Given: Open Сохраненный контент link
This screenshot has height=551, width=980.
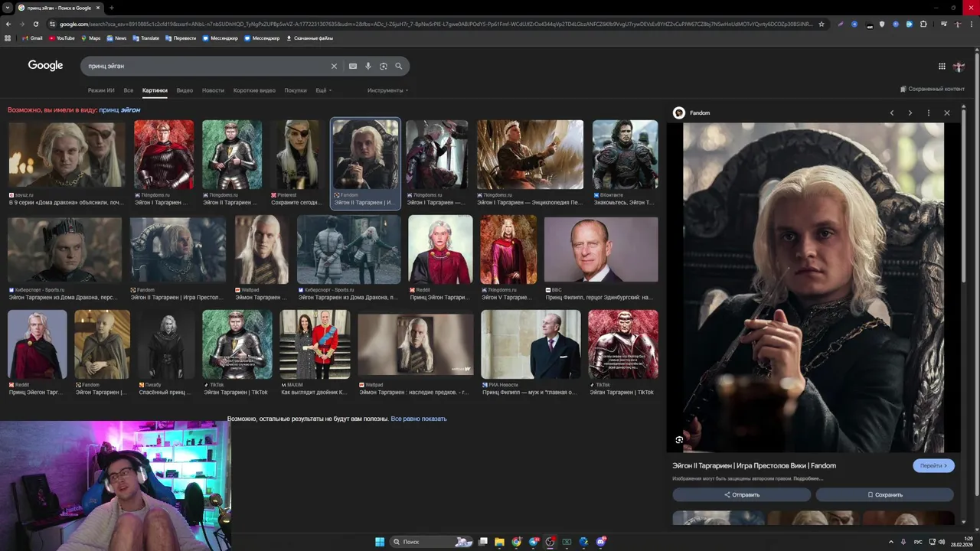Looking at the screenshot, I should tap(933, 89).
